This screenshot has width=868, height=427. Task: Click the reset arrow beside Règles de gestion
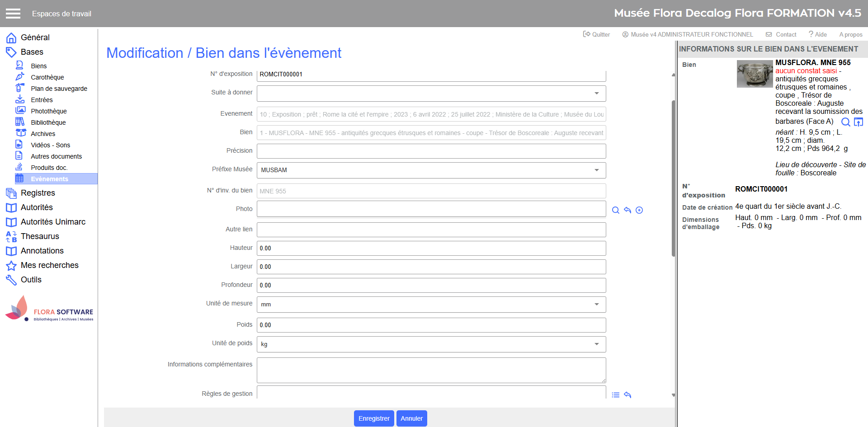(x=627, y=395)
